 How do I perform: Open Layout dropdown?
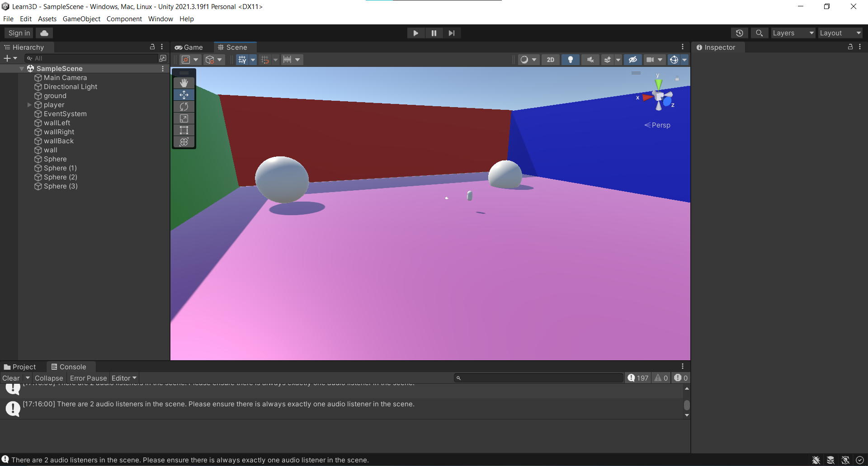tap(840, 33)
